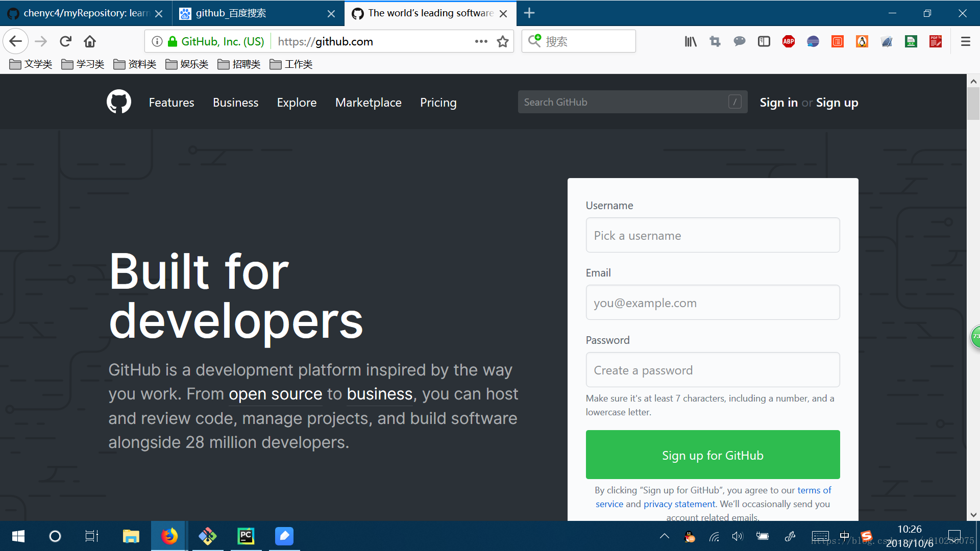Open Task View on taskbar
This screenshot has height=551, width=980.
point(92,536)
